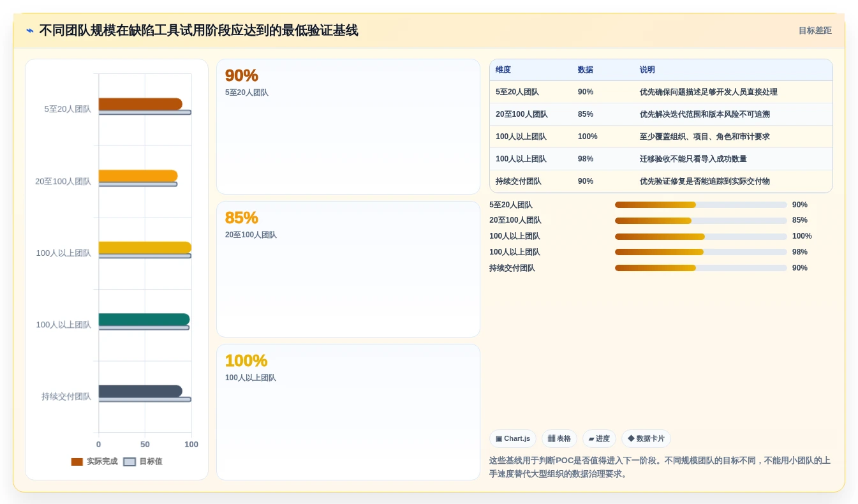Click the yellow 100人以上团队 chart bar
The image size is (858, 504).
click(145, 248)
